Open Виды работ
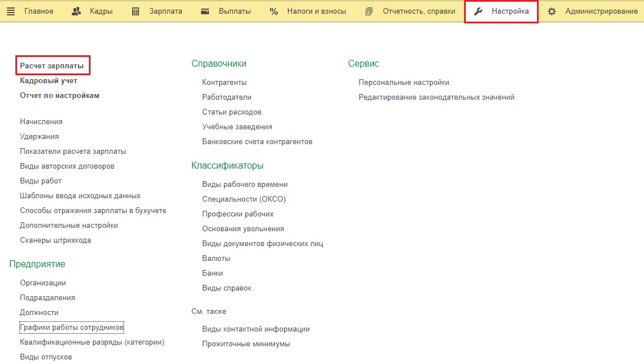 coord(40,181)
